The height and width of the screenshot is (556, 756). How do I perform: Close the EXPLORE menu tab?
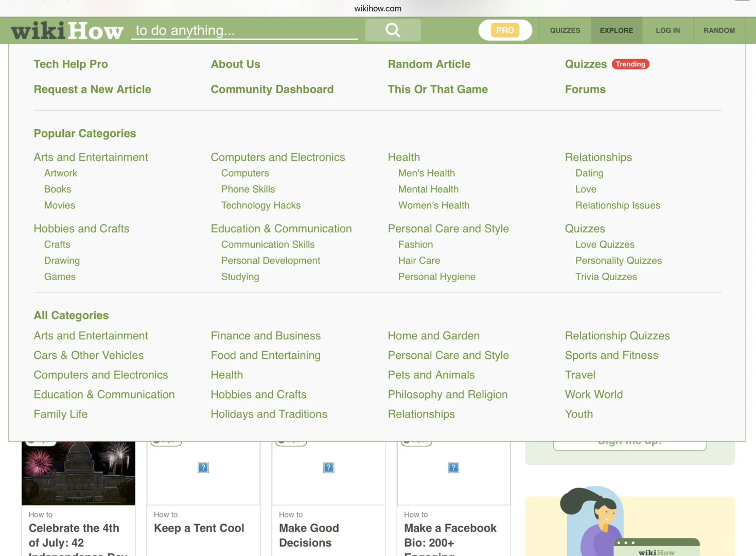(x=617, y=30)
